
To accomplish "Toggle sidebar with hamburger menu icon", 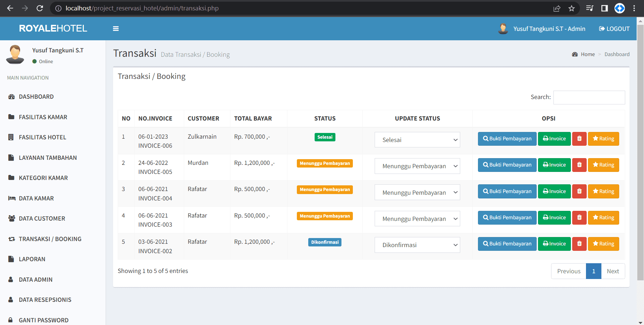I will point(116,29).
